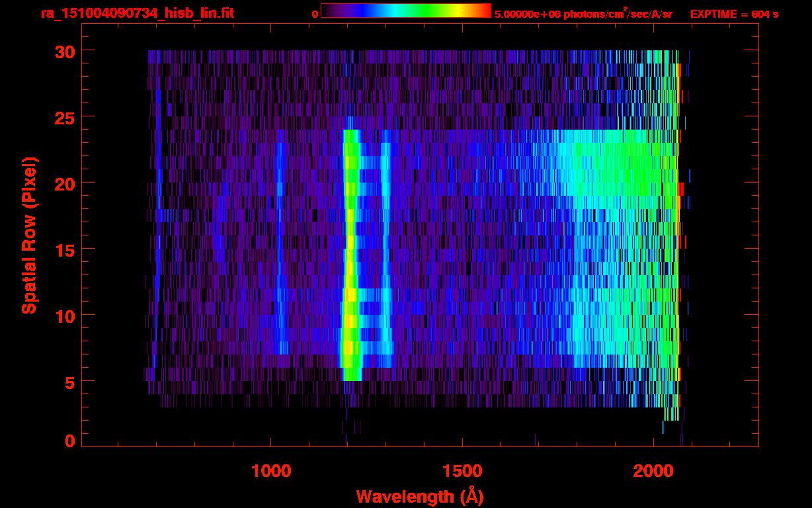Viewport: 812px width, 508px height.
Task: Click the 1000 wavelength tick label
Action: coord(271,470)
